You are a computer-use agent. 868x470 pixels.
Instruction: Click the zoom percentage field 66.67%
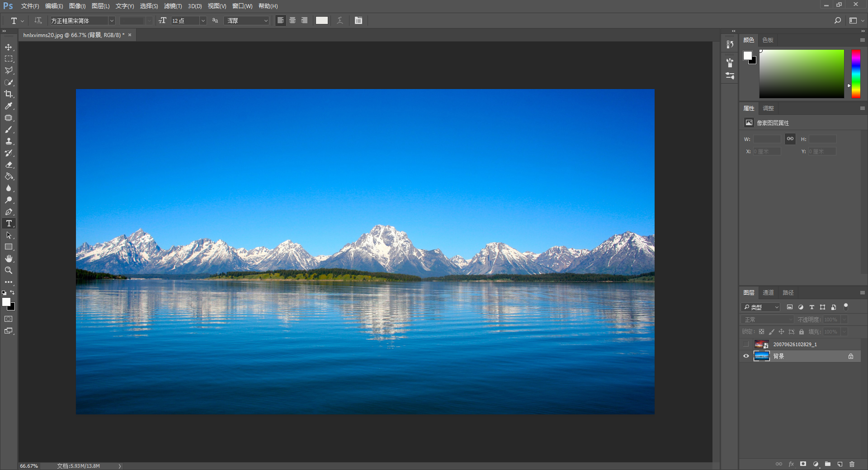click(x=29, y=466)
